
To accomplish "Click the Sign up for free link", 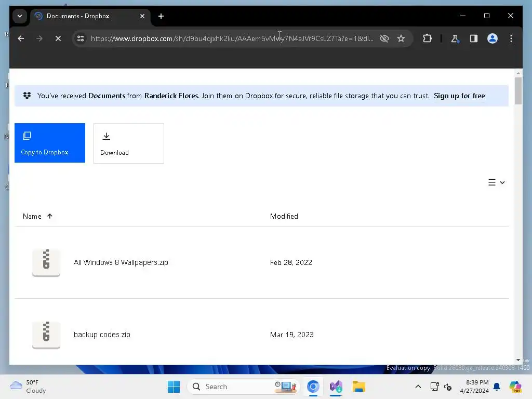I will pos(459,96).
